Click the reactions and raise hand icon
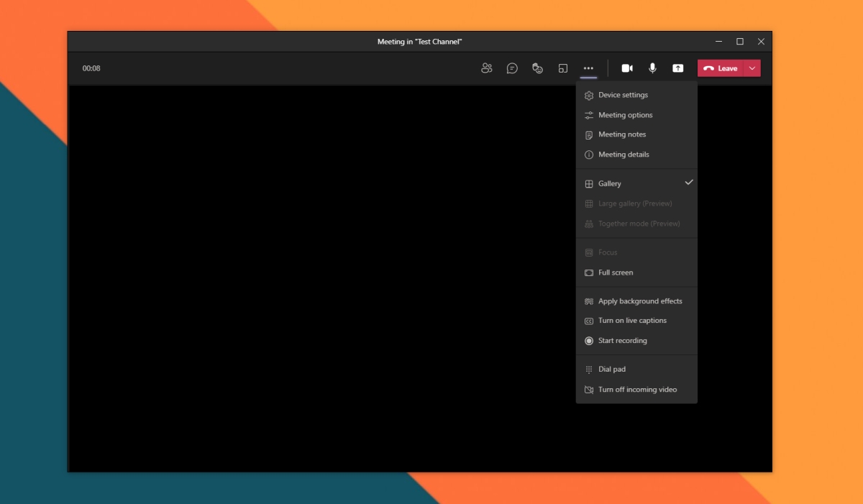 537,68
